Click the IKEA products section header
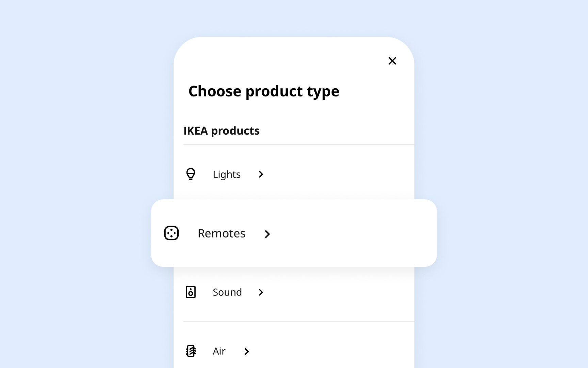 point(222,131)
